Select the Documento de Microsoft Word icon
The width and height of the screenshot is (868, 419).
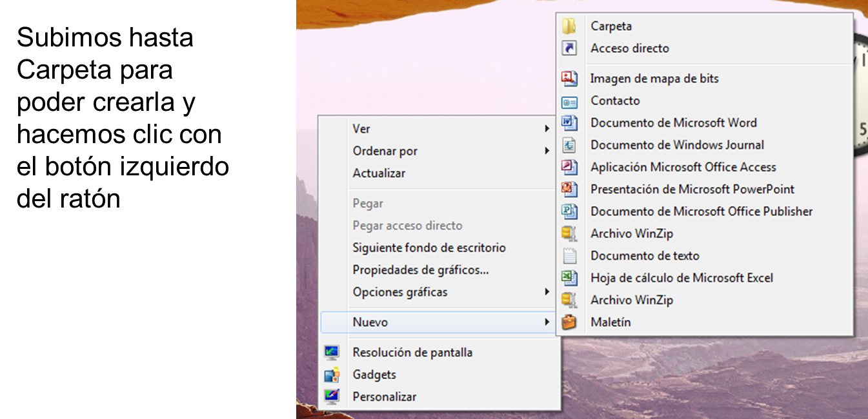coord(570,122)
